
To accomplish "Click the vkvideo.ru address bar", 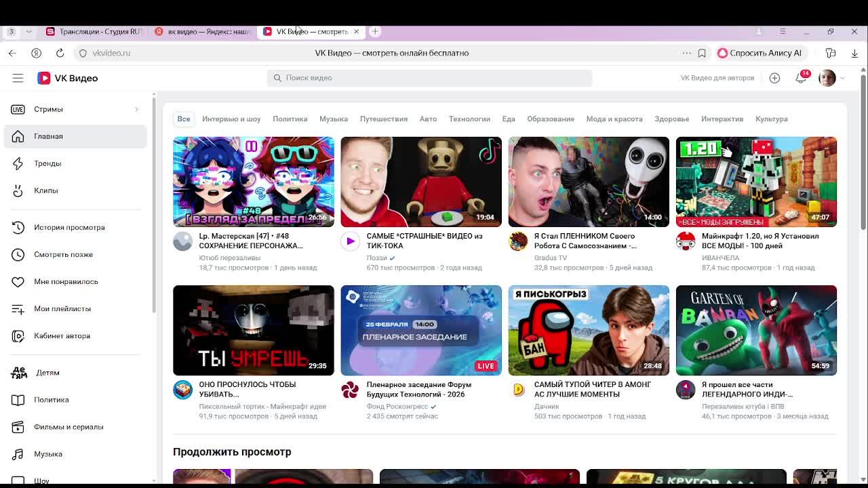I will coord(111,53).
